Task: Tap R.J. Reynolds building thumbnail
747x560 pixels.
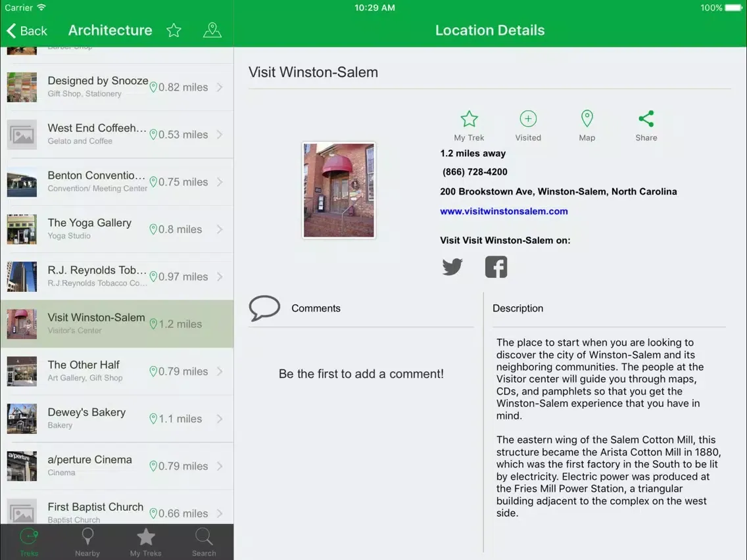Action: [x=22, y=277]
